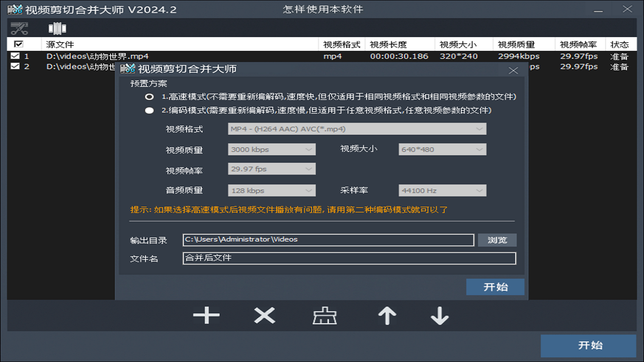This screenshot has width=644, height=362.
Task: Open the 视频大小 dropdown showing 640*480
Action: 442,149
